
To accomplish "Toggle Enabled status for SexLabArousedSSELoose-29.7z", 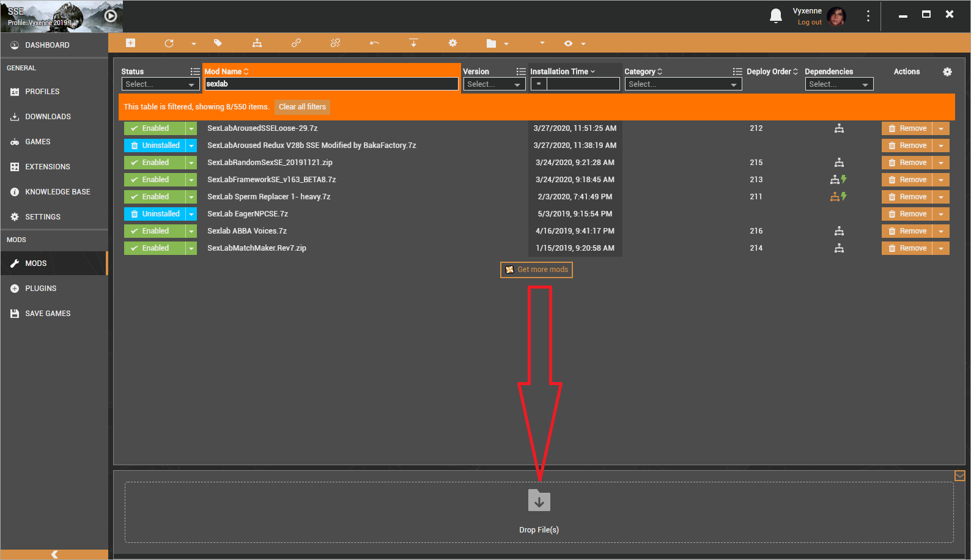I will pos(155,128).
